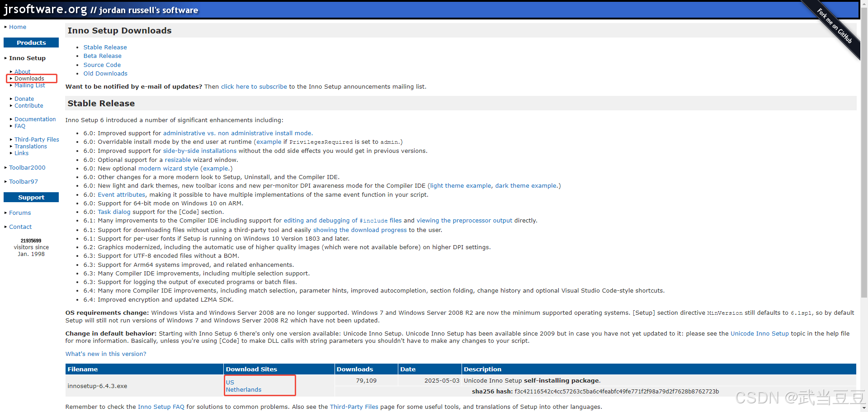Open the modern wizard style link
The width and height of the screenshot is (868, 412).
(x=168, y=169)
